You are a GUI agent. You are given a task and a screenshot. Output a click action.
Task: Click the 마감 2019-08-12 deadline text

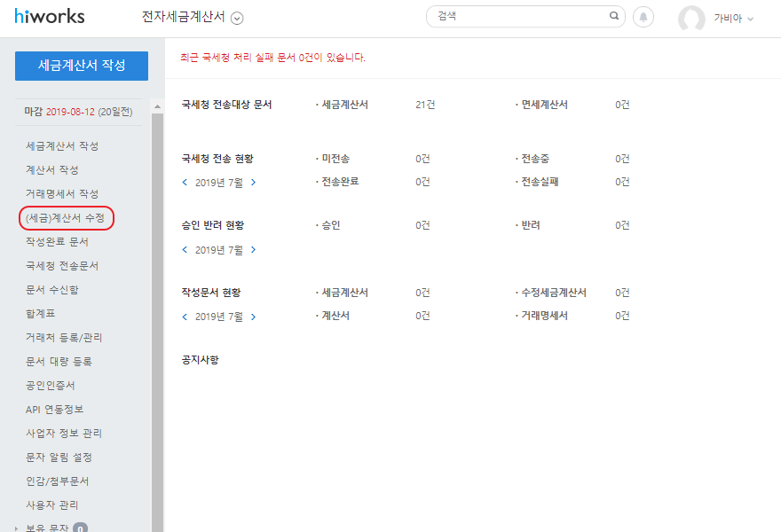pos(79,112)
